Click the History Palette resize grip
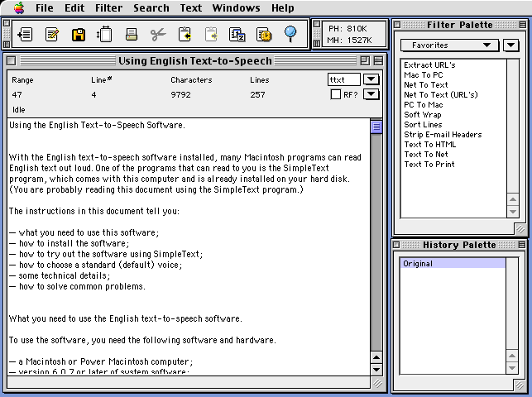Screen dimensions: 532x397 pos(520,385)
